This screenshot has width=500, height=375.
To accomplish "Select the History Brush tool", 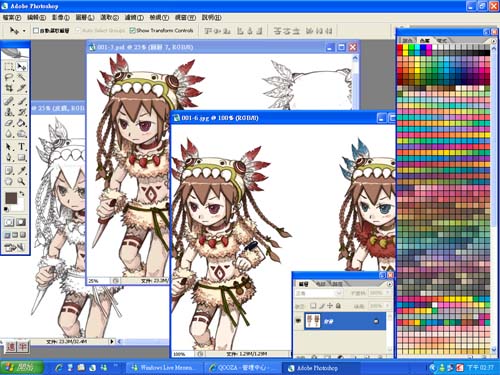I will (x=22, y=112).
